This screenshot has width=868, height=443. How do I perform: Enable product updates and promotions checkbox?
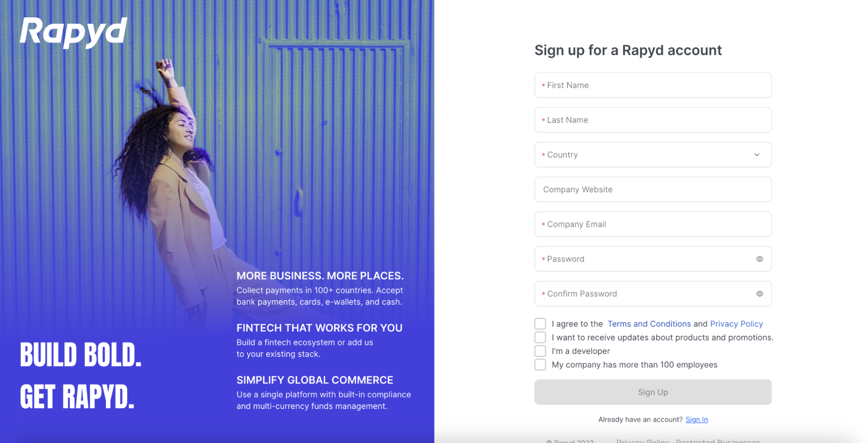tap(540, 337)
